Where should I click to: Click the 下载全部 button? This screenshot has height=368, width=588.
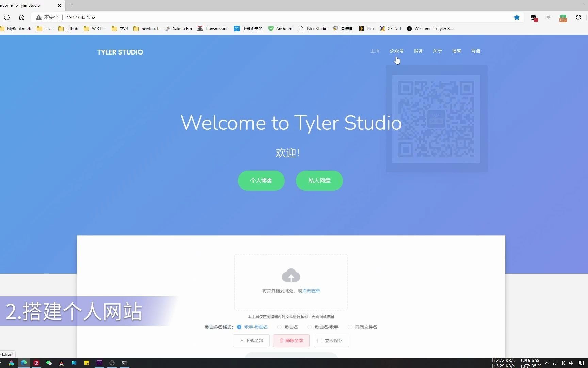click(251, 341)
